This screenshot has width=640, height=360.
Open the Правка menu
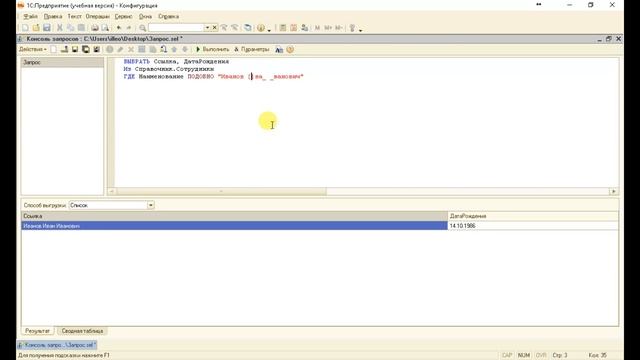point(53,16)
